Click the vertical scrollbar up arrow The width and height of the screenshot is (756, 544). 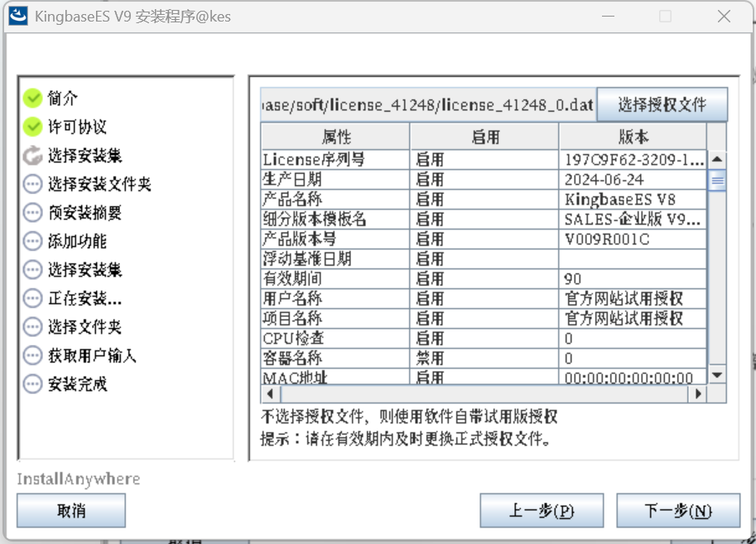[717, 159]
